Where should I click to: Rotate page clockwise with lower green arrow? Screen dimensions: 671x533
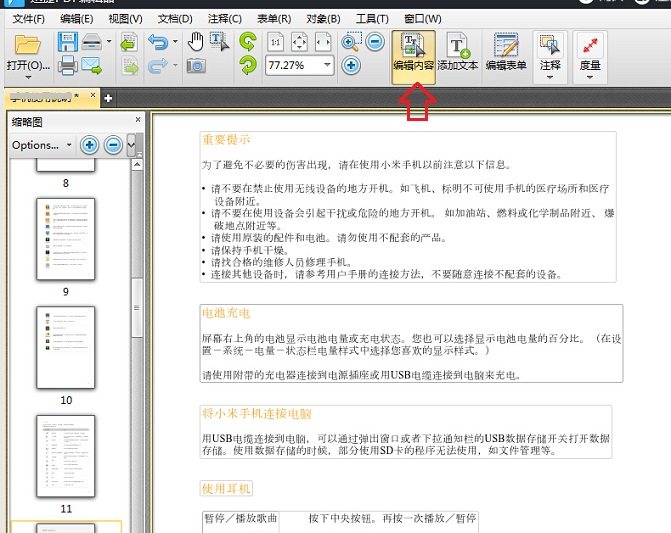[x=248, y=65]
